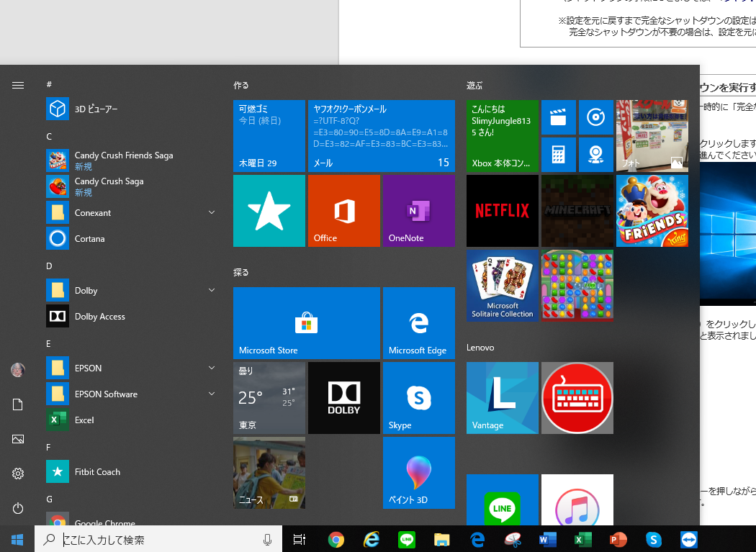Select the 遊ぶ tile group title

coord(474,86)
